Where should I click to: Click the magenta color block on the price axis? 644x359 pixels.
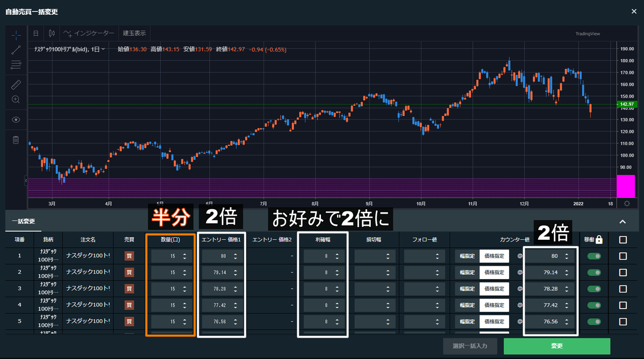coord(626,186)
